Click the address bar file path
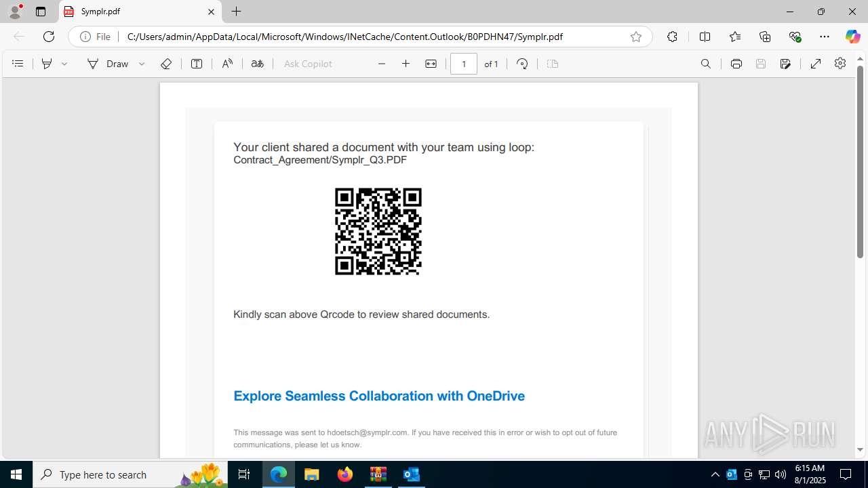Screen dimensions: 868x488 [344, 37]
